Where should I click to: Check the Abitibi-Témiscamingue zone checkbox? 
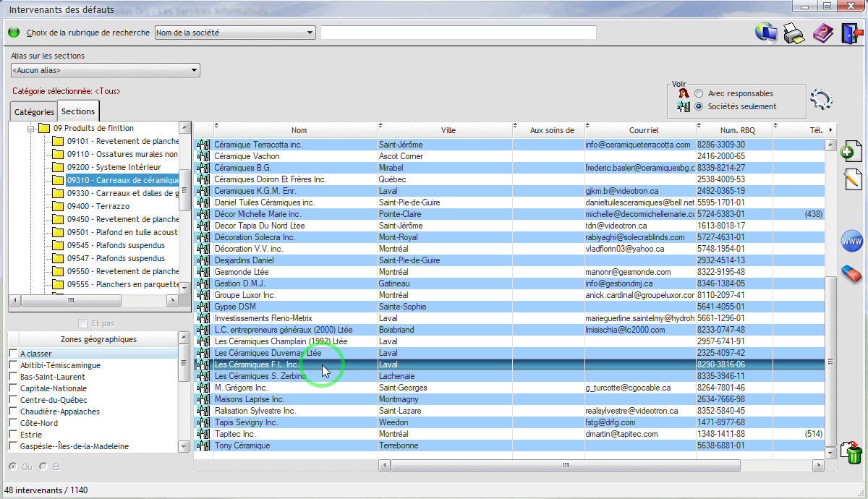click(13, 365)
